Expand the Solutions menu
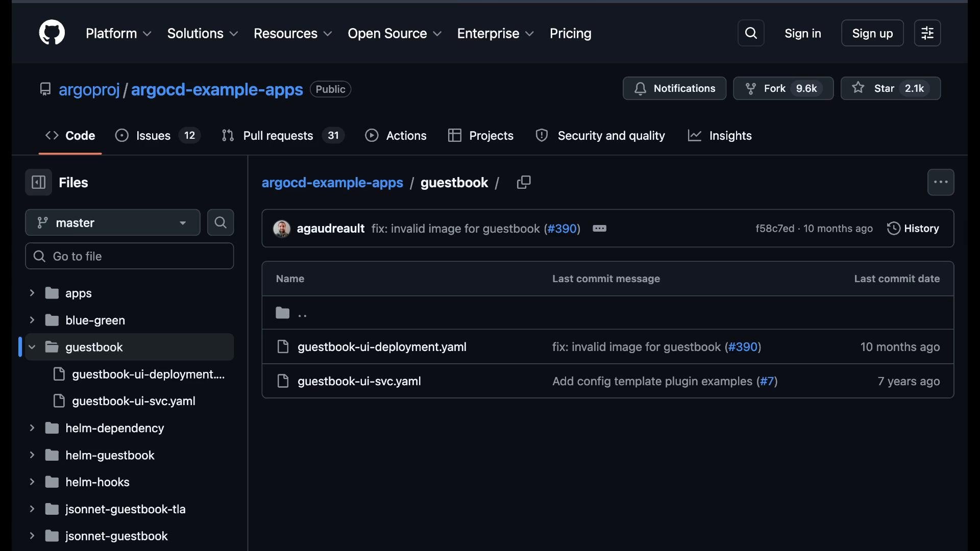 (x=203, y=34)
